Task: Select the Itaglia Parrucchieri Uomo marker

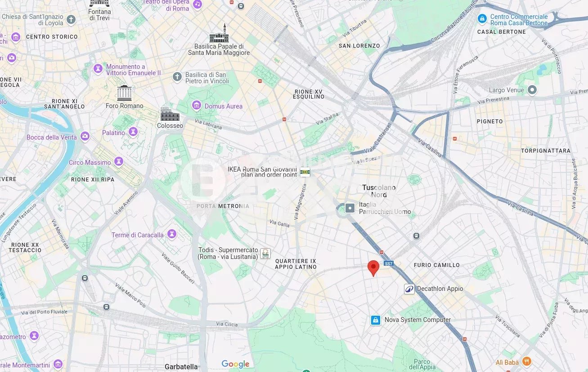Action: pos(350,208)
